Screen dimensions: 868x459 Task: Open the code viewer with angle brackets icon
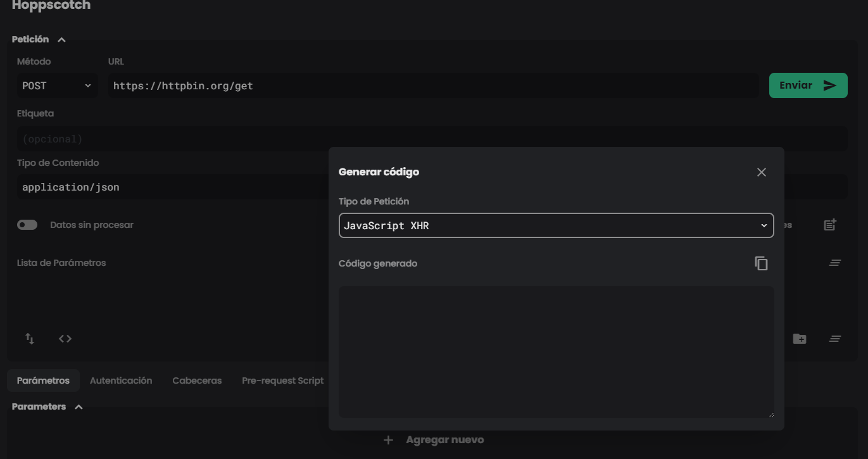[x=65, y=339]
